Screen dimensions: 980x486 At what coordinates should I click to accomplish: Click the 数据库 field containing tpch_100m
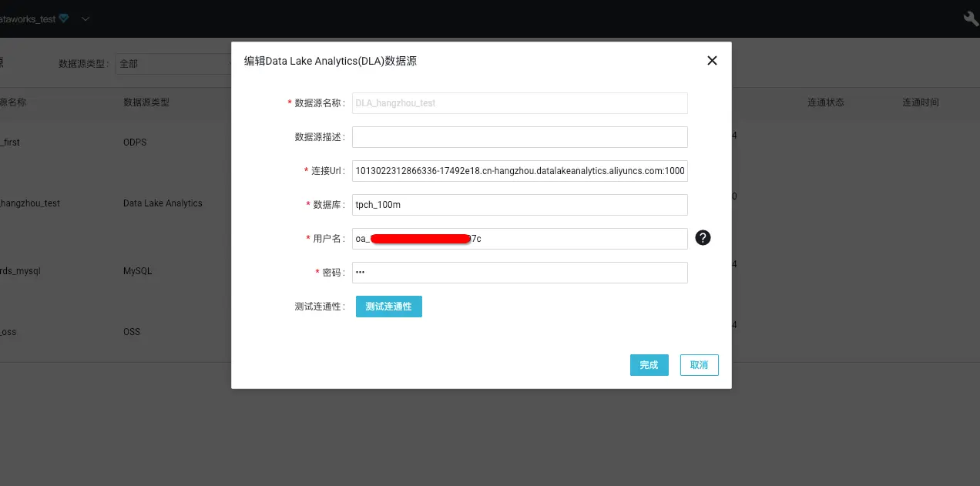[519, 204]
